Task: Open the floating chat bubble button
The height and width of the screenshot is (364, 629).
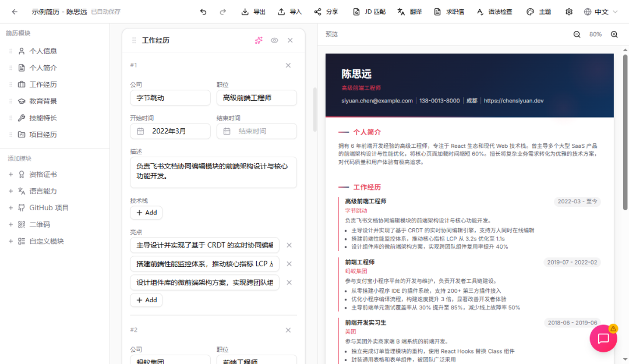Action: 603,338
